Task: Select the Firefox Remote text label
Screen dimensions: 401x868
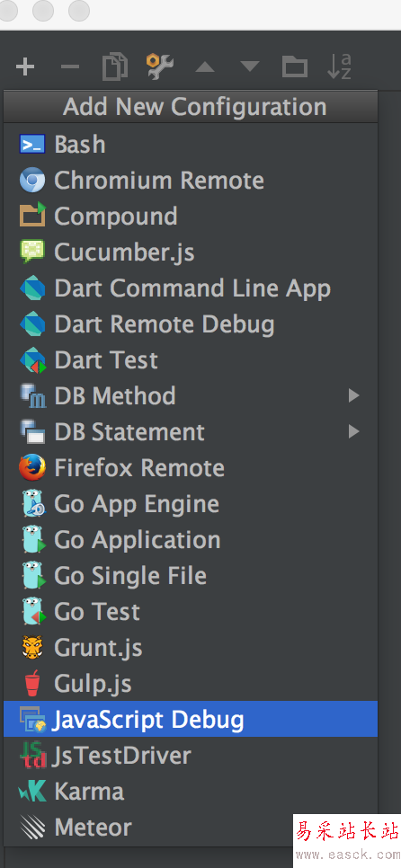Action: (139, 468)
